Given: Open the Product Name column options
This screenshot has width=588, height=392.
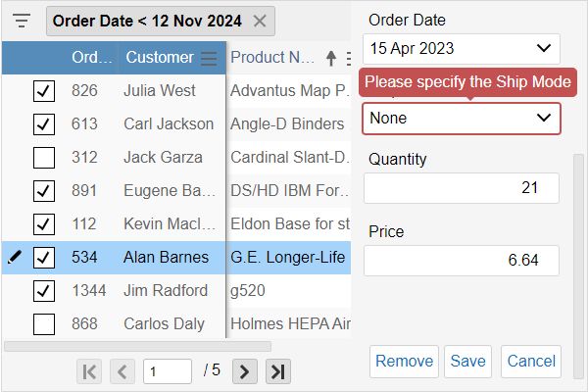Looking at the screenshot, I should [347, 58].
